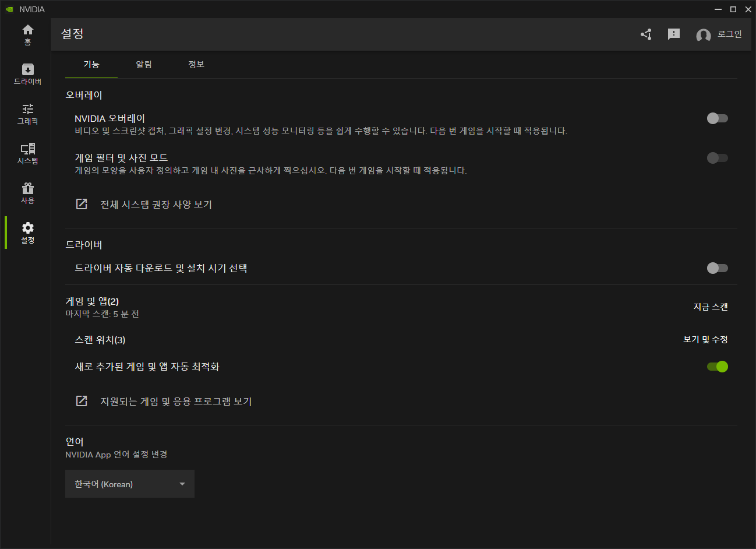
Task: Open the 그래픽 sidebar icon
Action: pos(27,114)
